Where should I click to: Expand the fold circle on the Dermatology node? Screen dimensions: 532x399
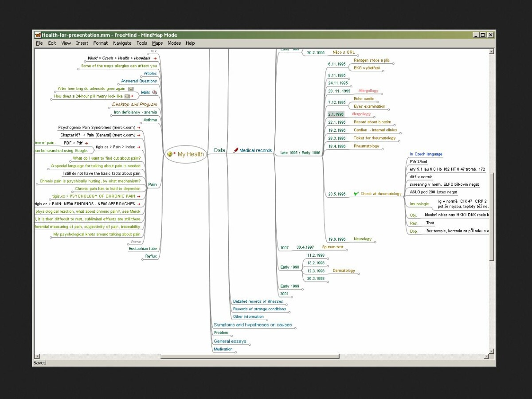tap(359, 274)
